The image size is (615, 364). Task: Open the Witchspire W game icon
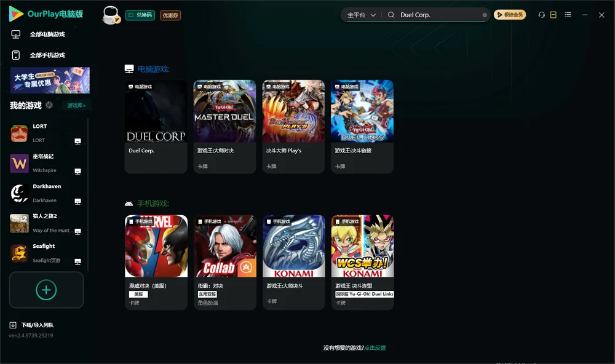19,163
